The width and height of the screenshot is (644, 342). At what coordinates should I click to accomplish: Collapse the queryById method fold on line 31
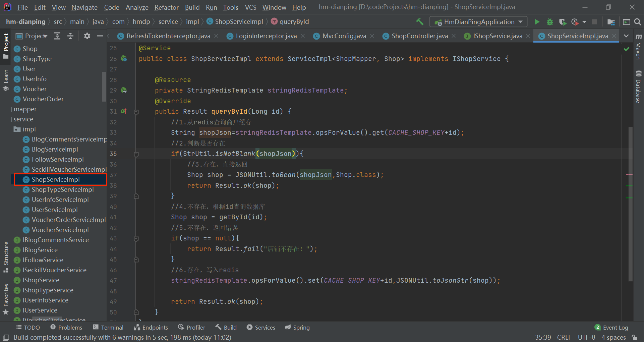click(x=136, y=112)
